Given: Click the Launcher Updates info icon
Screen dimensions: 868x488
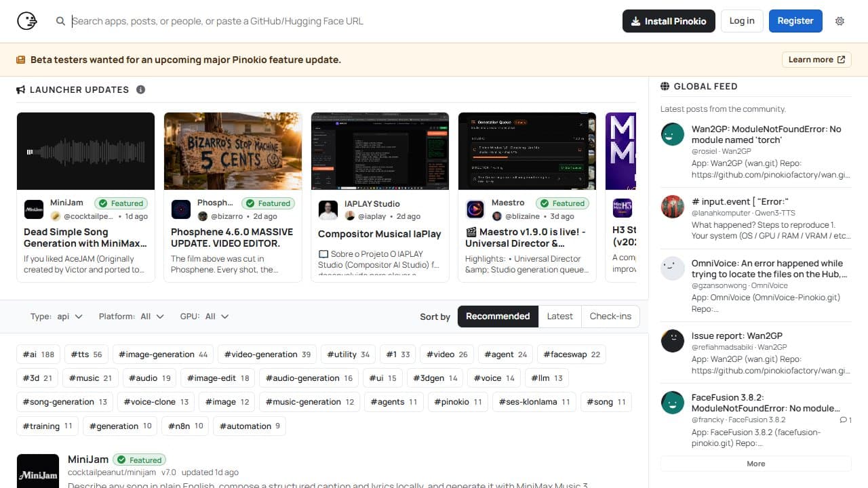Looking at the screenshot, I should [140, 89].
